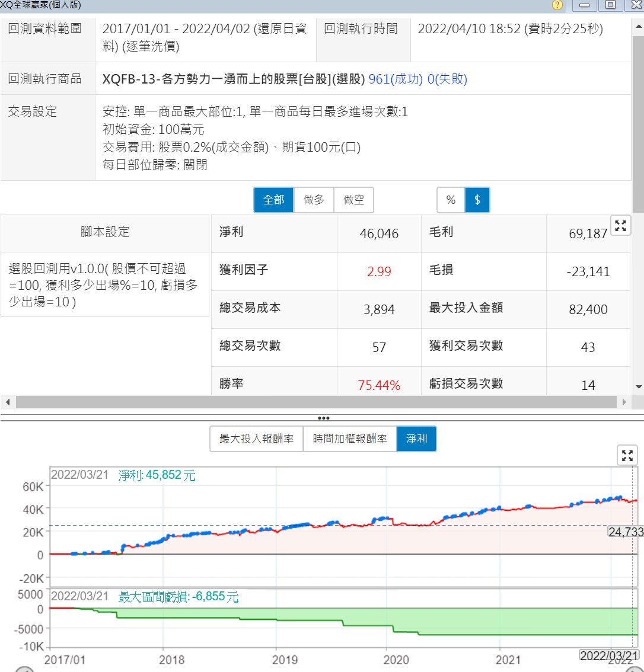Select the 全部 trade filter

273,200
